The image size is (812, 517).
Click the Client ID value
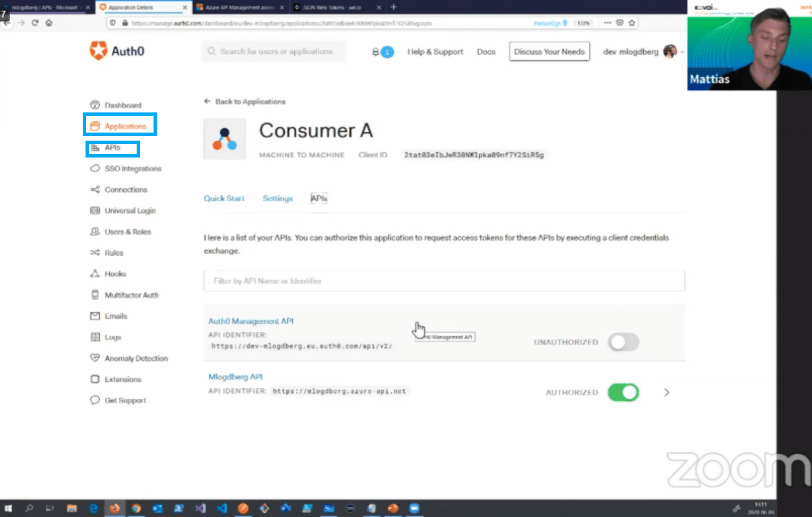coord(473,155)
